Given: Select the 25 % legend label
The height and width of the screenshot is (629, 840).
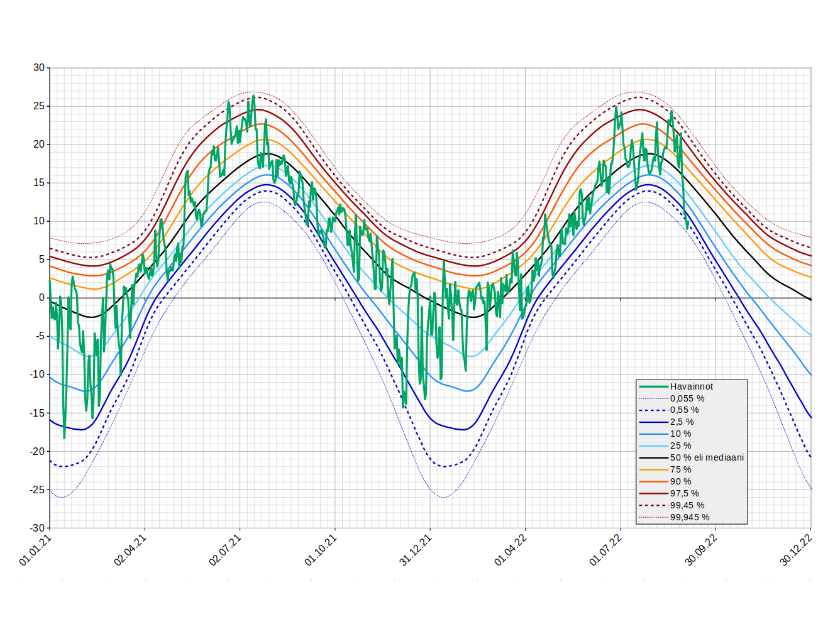Looking at the screenshot, I should point(680,446).
